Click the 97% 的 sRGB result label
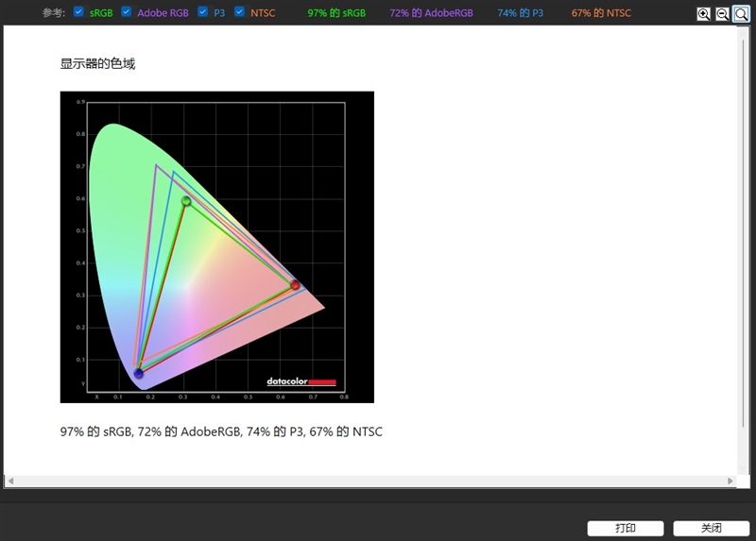 [x=336, y=13]
